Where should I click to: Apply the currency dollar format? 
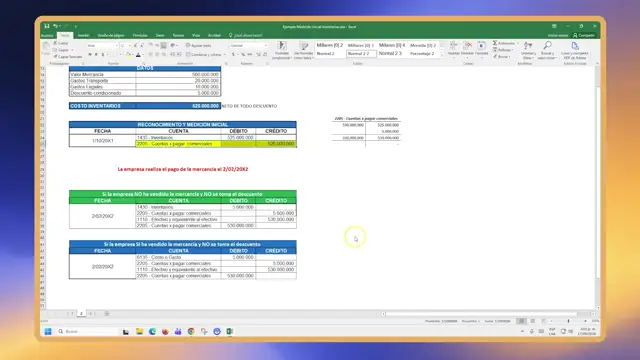[x=233, y=54]
